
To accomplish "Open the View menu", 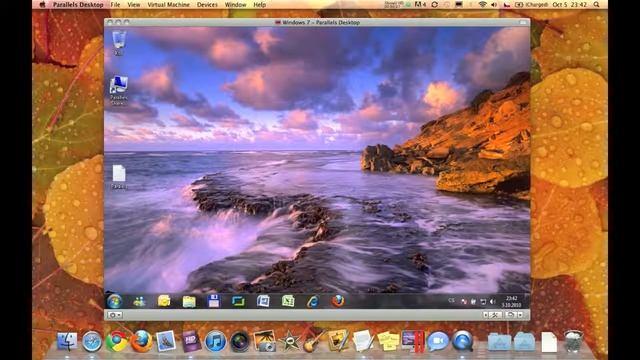I will coord(134,5).
